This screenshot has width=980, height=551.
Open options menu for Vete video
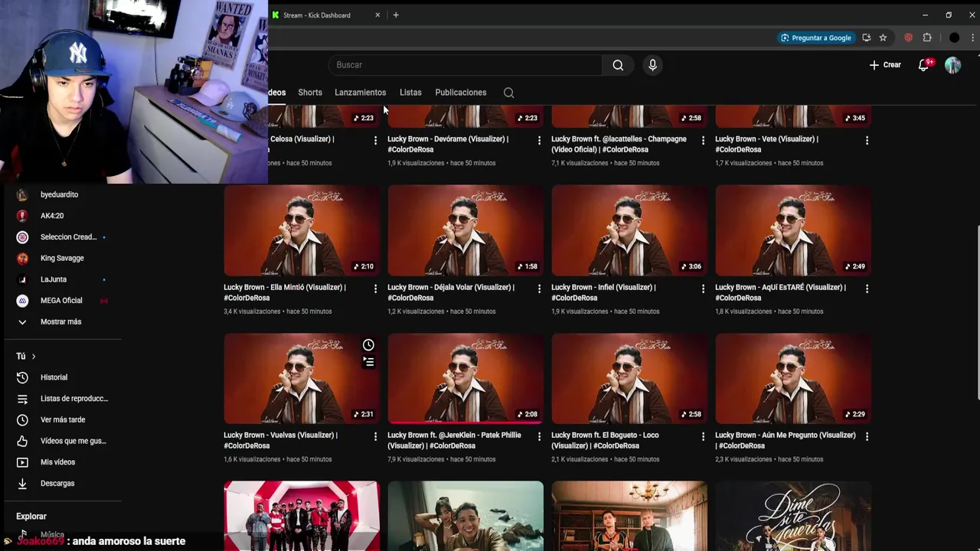tap(867, 140)
